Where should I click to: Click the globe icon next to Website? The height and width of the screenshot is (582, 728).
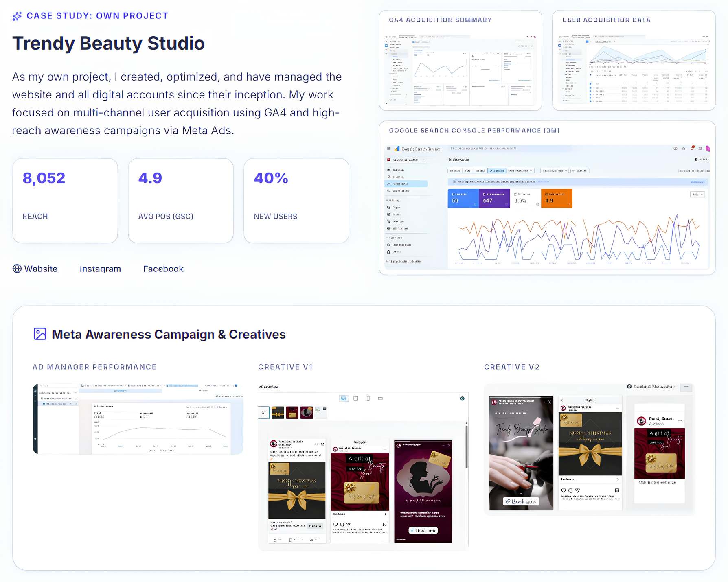click(17, 269)
